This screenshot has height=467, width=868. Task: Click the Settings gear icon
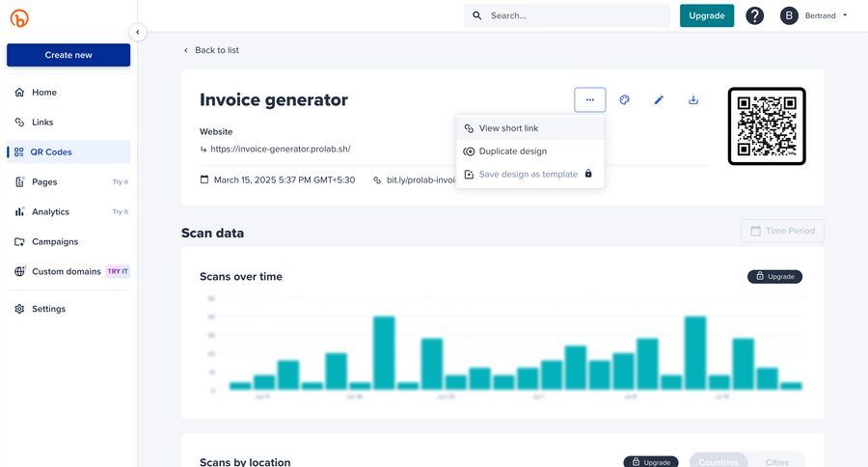pyautogui.click(x=19, y=309)
